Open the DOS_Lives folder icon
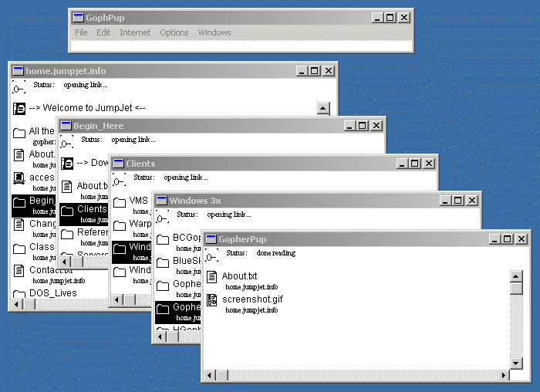This screenshot has width=540, height=392. [x=19, y=294]
